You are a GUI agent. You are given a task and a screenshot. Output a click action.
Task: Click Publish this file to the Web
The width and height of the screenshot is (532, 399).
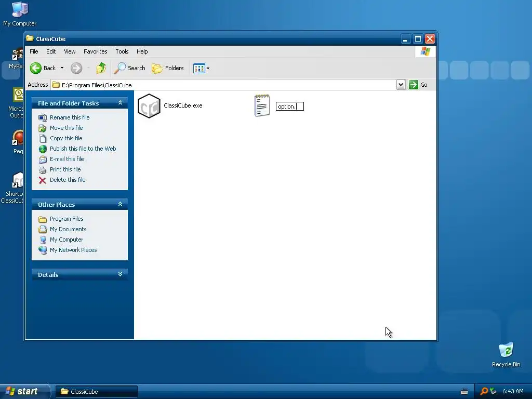pyautogui.click(x=83, y=149)
